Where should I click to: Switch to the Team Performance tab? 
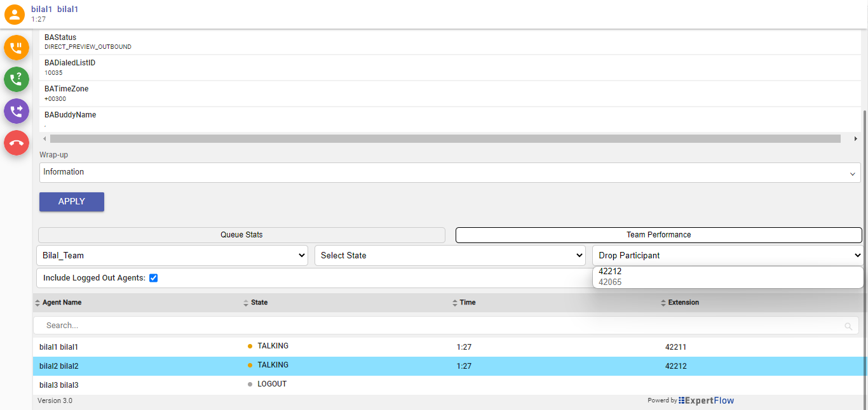tap(658, 235)
